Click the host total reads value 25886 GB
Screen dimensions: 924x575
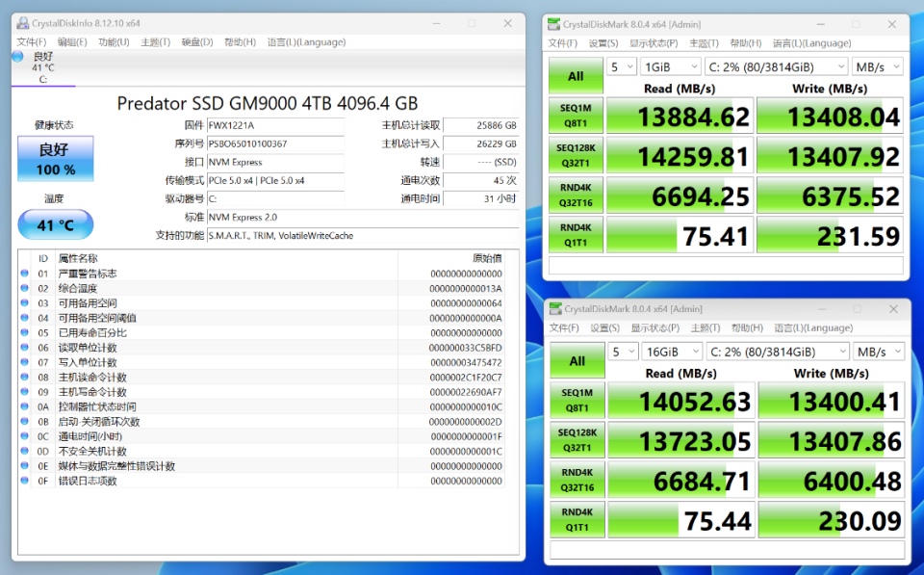pos(480,125)
